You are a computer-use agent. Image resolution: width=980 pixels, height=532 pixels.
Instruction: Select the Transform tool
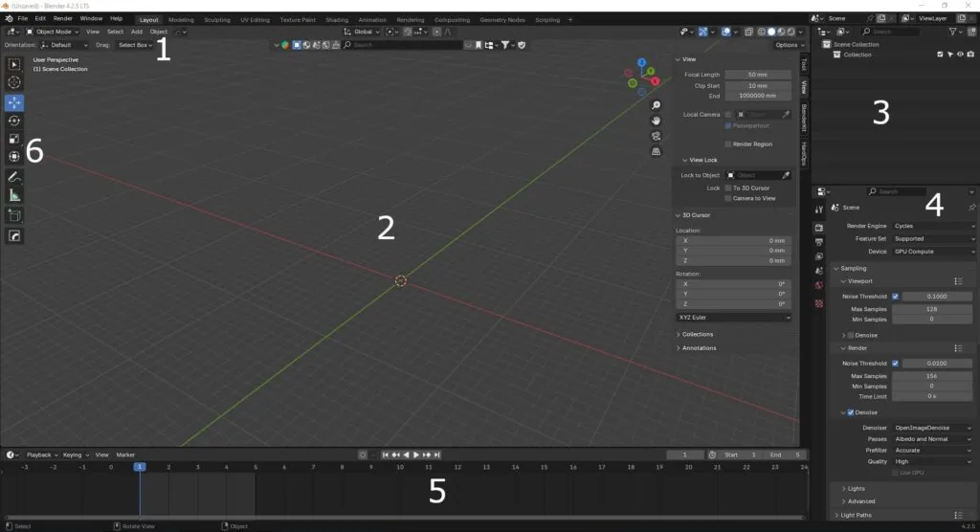(13, 156)
